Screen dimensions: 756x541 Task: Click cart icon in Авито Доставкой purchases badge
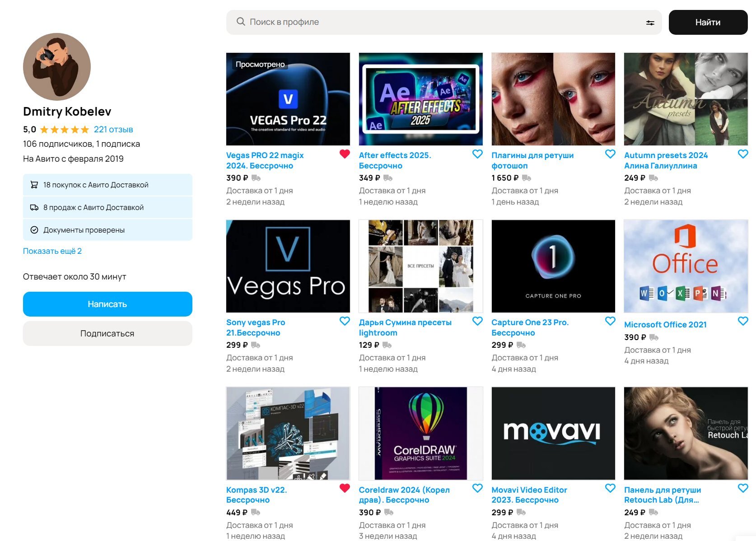pos(34,185)
